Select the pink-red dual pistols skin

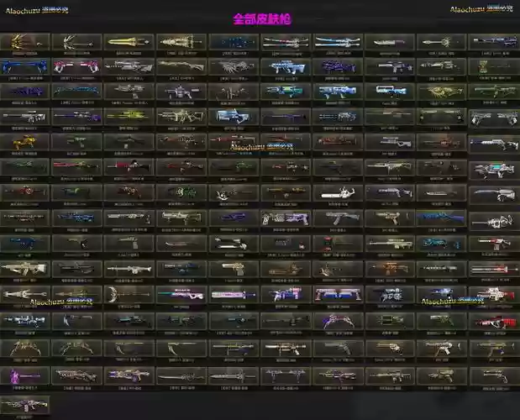tap(76, 67)
